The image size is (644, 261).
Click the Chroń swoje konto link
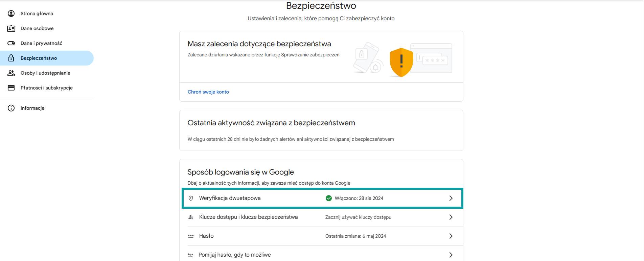click(x=208, y=92)
